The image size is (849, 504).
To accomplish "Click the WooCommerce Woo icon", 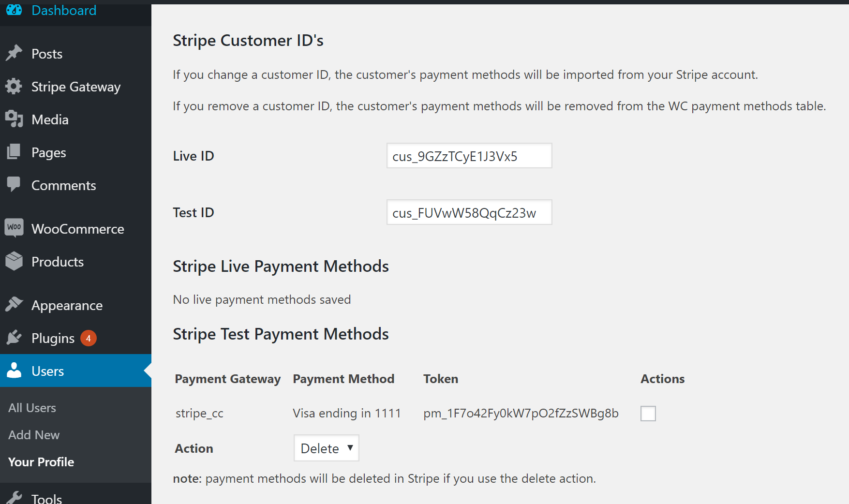I will tap(14, 228).
